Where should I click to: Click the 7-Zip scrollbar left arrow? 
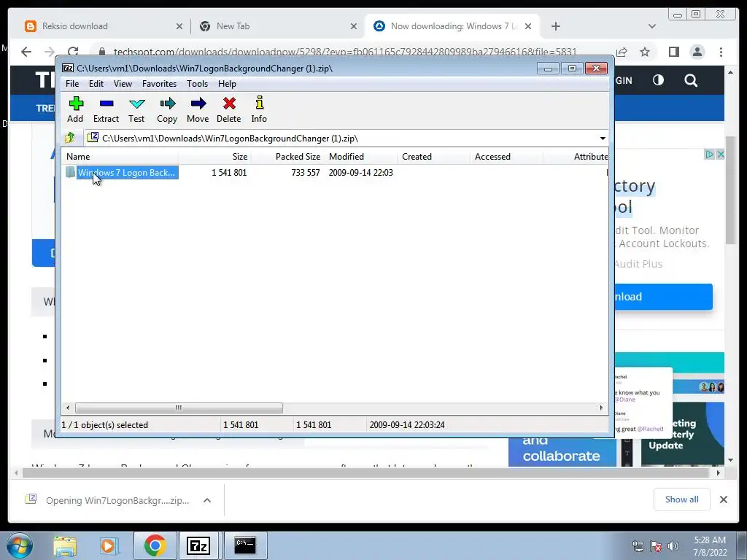(x=68, y=408)
